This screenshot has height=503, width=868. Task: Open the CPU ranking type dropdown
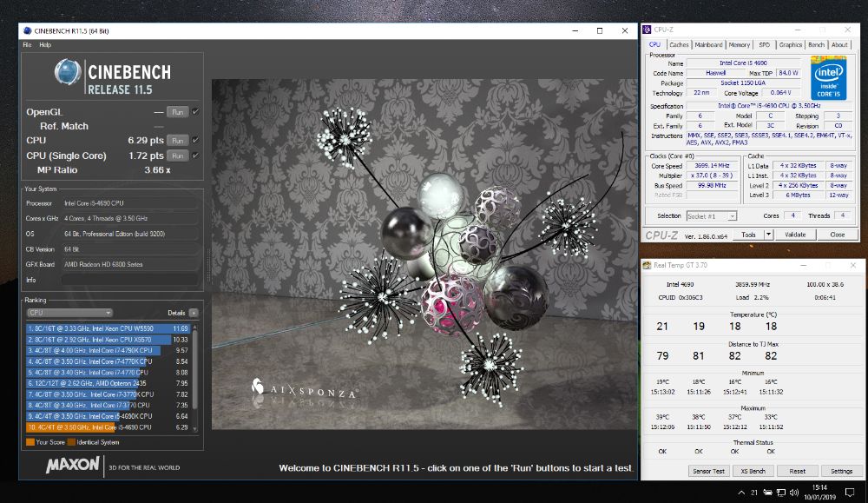[x=69, y=313]
